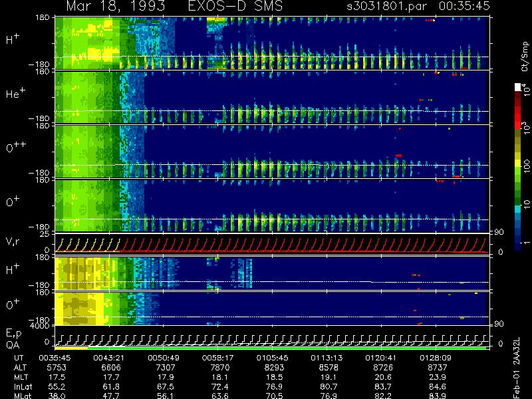The width and height of the screenshot is (532, 399).
Task: Click the O++ panel label
Action: tap(16, 147)
